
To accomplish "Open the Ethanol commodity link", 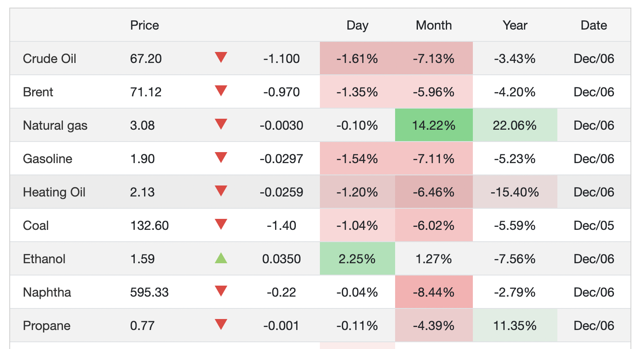I will [x=44, y=259].
